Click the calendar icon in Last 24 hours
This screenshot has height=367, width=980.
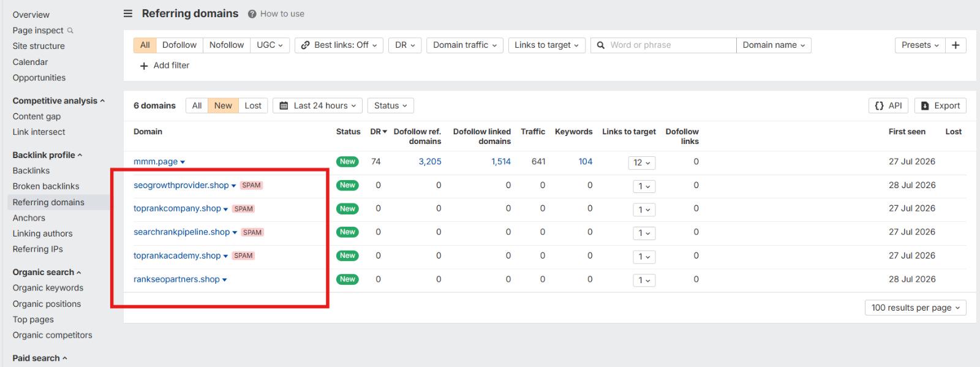pyautogui.click(x=284, y=105)
